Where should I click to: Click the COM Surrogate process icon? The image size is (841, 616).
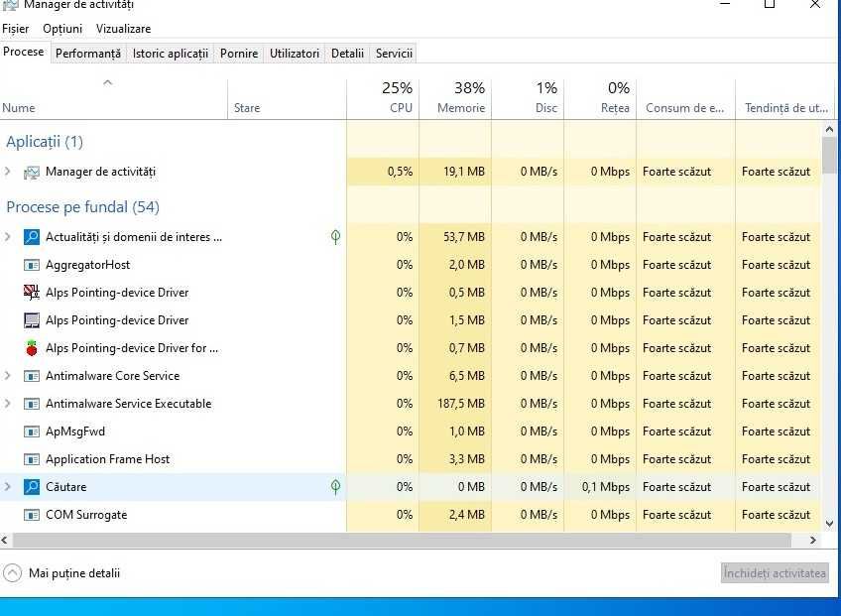click(31, 515)
